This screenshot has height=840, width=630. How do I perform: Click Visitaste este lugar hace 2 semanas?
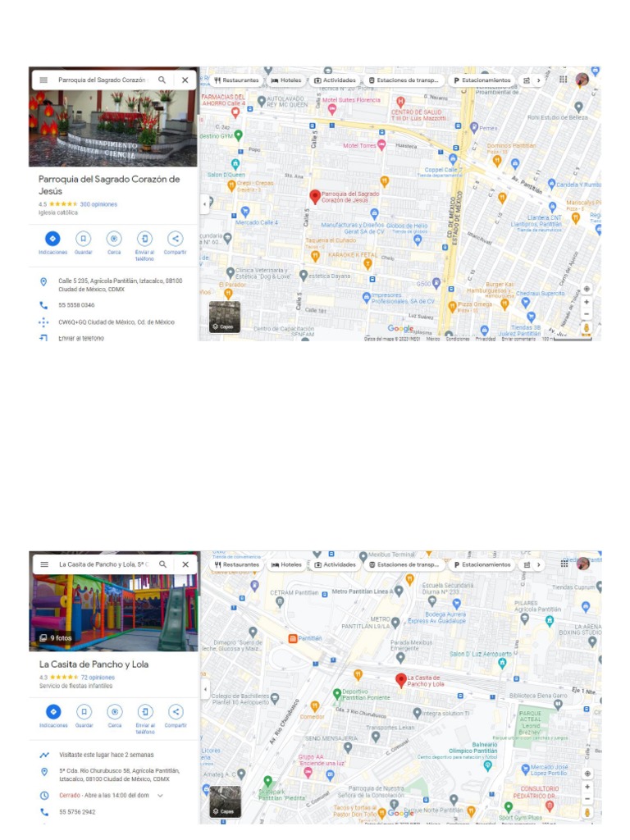[x=106, y=755]
